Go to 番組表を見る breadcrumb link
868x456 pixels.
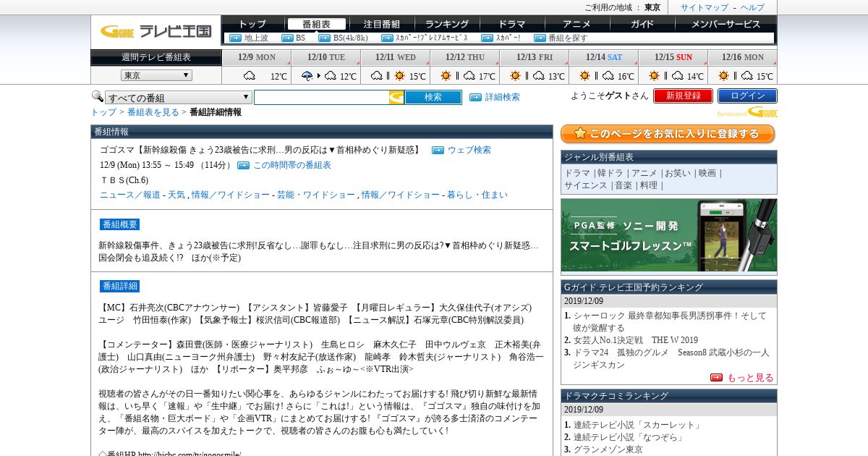153,112
